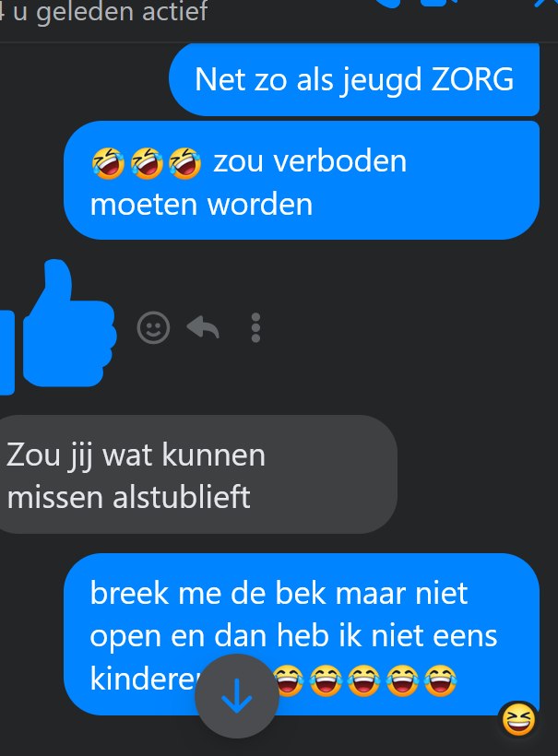Click first rolling-laughing emoji before 'zou verboden'

coord(108,163)
